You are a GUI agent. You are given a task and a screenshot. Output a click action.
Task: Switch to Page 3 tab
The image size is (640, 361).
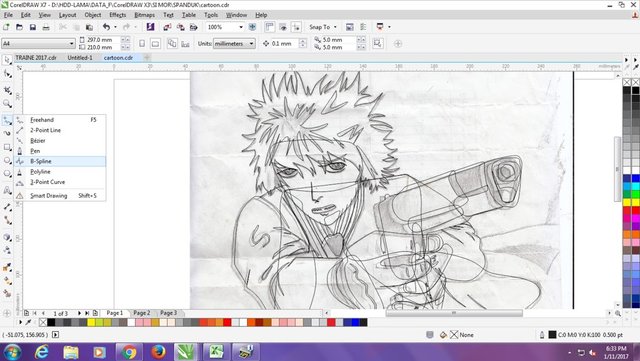point(168,313)
